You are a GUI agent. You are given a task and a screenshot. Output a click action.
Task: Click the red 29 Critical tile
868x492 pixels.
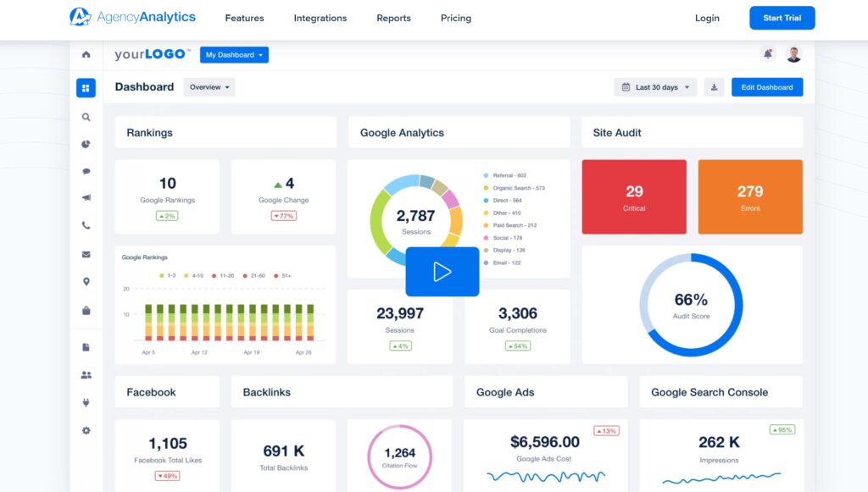point(634,196)
